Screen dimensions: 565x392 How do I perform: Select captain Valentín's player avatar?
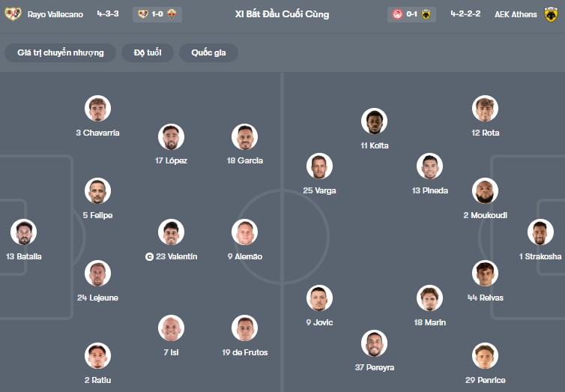point(172,232)
